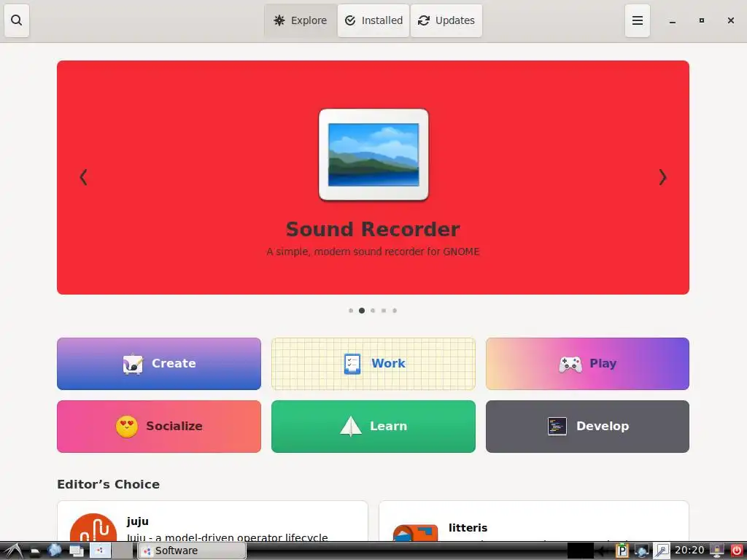Click the Learn paper plane icon
Image resolution: width=747 pixels, height=560 pixels.
coord(351,426)
